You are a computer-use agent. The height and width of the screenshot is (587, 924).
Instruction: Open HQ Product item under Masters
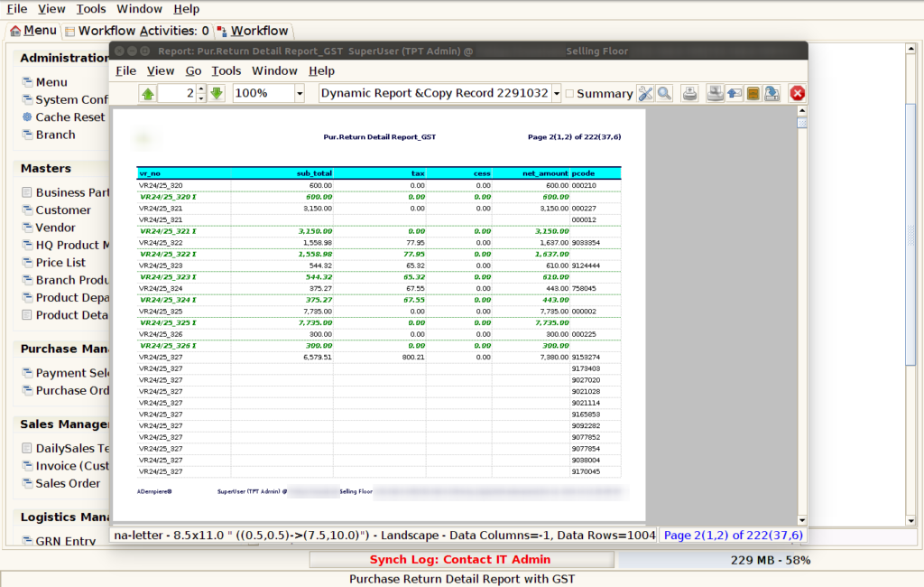point(65,245)
